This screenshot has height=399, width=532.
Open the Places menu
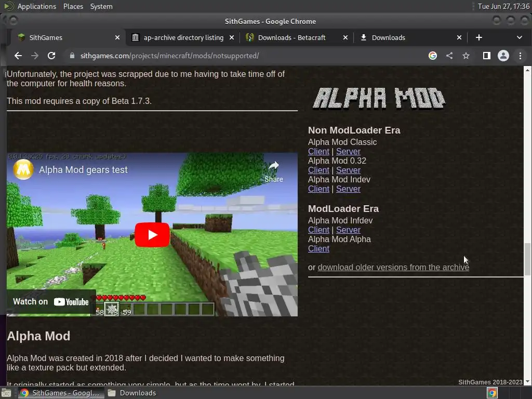[73, 6]
